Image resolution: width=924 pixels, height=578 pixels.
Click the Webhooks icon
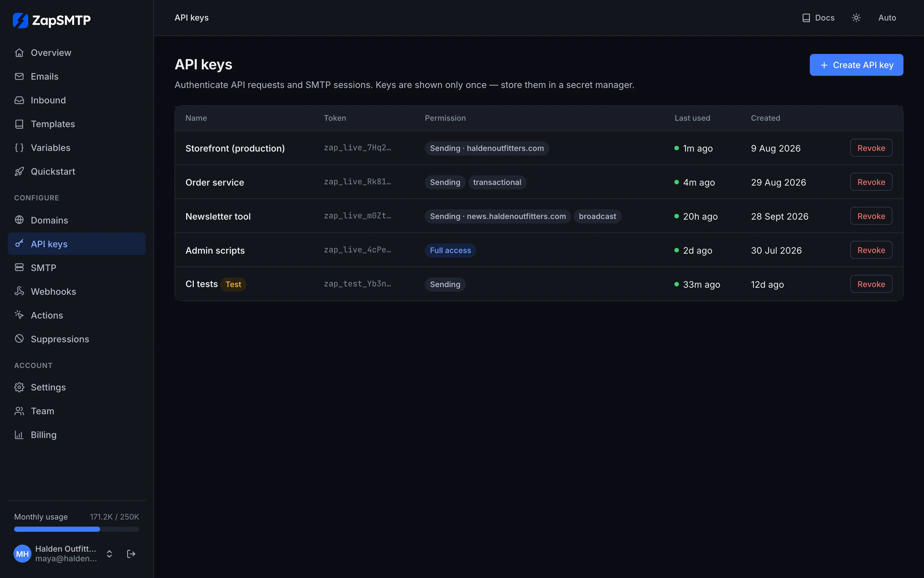click(19, 291)
